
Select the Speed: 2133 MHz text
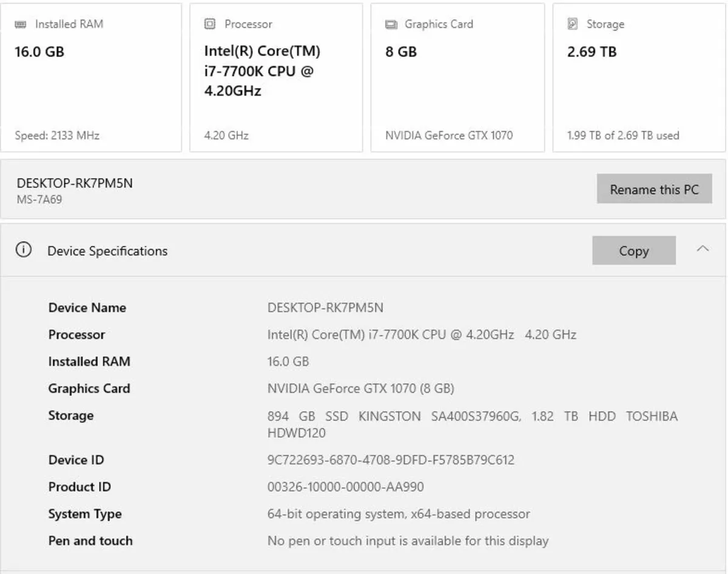pos(57,135)
